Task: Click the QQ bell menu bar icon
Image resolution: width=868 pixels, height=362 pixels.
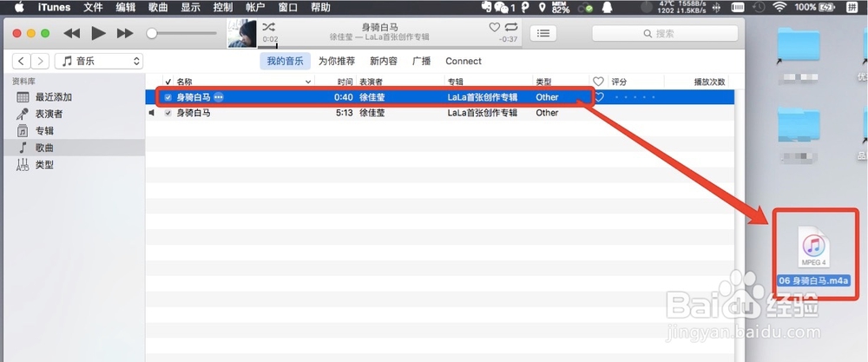Action: click(x=608, y=7)
